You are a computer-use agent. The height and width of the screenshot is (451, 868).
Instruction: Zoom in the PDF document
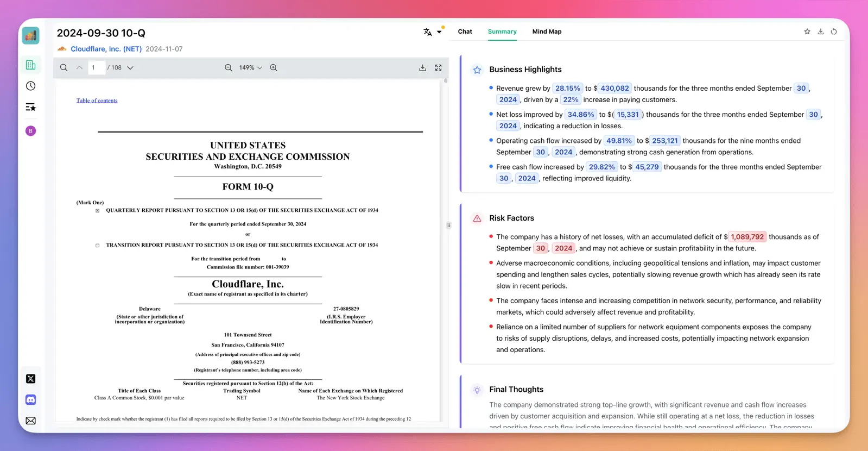[x=274, y=68]
